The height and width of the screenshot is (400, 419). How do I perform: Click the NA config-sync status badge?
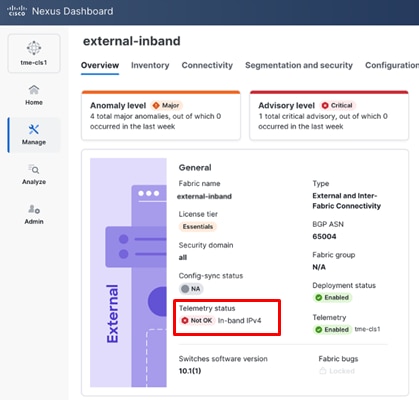191,289
